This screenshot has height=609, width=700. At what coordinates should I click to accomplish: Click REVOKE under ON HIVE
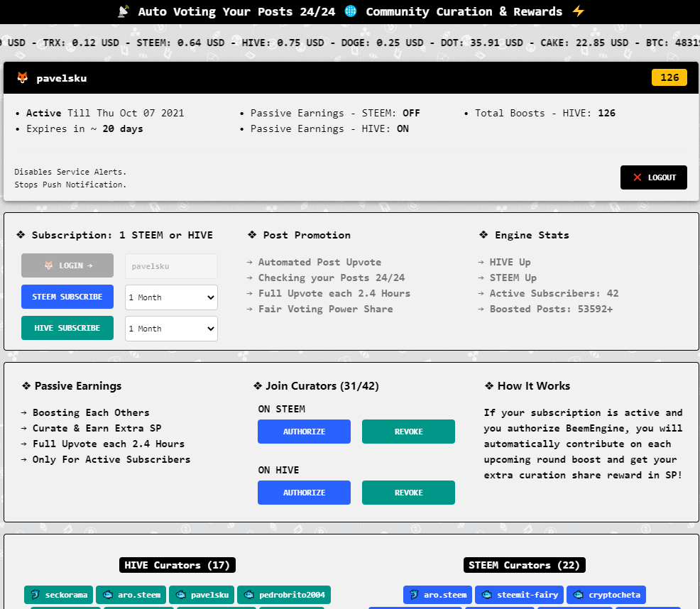[x=408, y=493]
